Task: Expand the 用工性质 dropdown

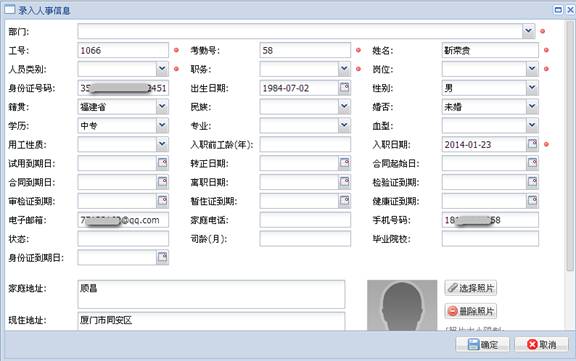Action: tap(162, 144)
